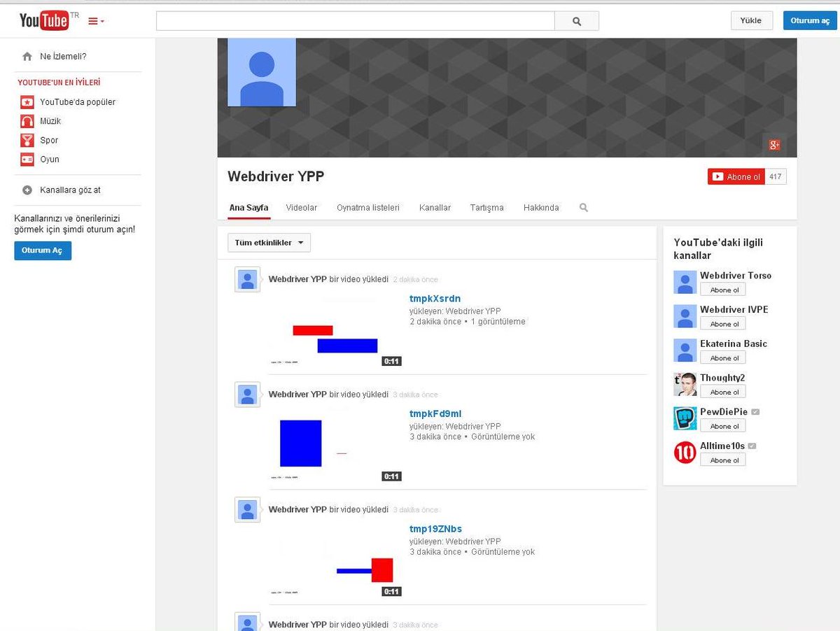Click the search magnifier button
This screenshot has width=840, height=631.
[x=577, y=21]
